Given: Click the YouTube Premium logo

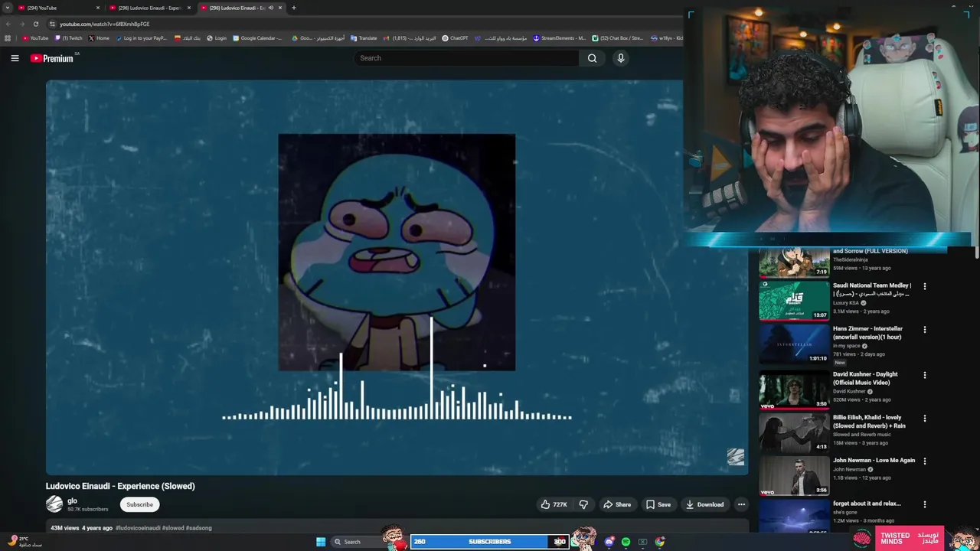Looking at the screenshot, I should [52, 58].
